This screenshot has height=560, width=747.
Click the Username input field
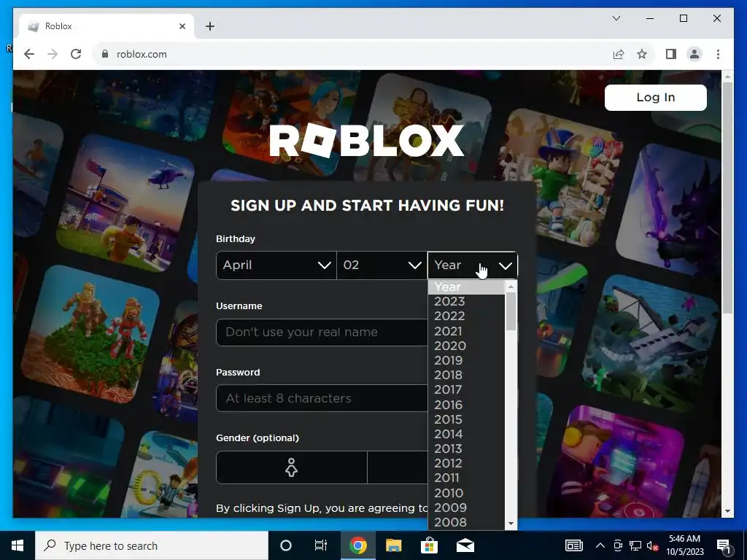click(322, 332)
